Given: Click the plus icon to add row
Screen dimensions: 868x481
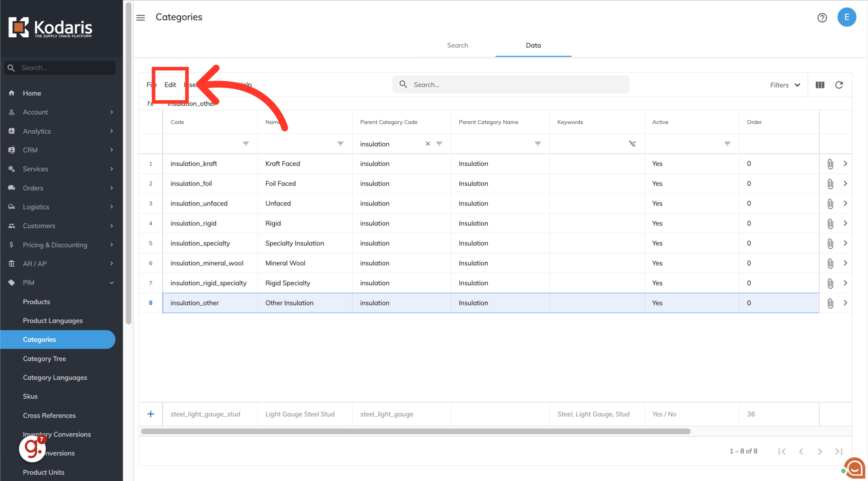Looking at the screenshot, I should (x=150, y=414).
